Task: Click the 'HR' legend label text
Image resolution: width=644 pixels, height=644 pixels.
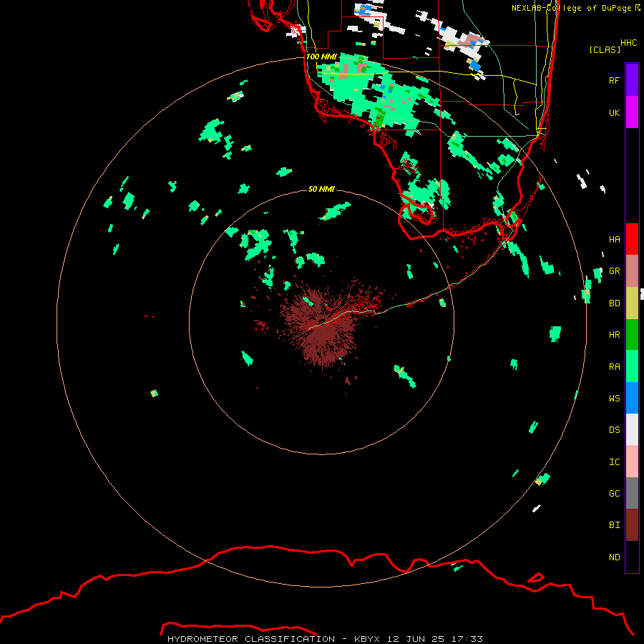Action: [615, 335]
